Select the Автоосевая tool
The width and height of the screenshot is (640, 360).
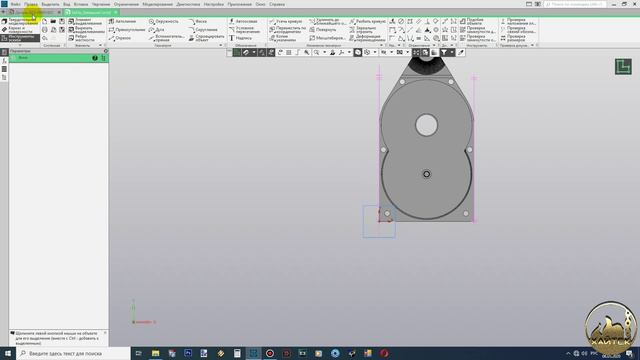(243, 21)
